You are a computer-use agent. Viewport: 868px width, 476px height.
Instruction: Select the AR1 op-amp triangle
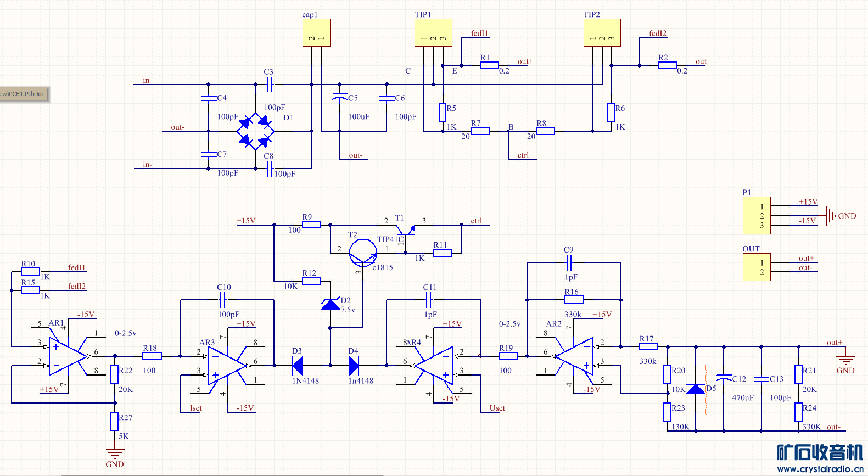click(68, 356)
